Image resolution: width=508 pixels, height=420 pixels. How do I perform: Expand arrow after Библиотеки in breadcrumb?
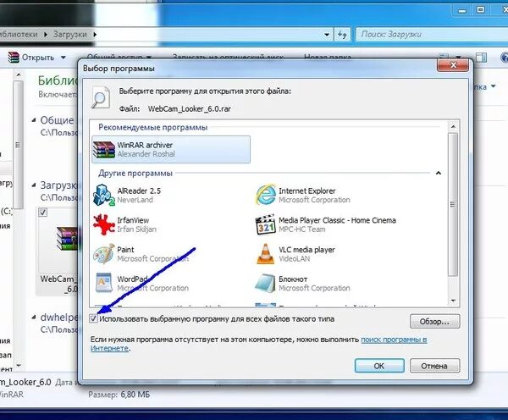click(x=46, y=35)
